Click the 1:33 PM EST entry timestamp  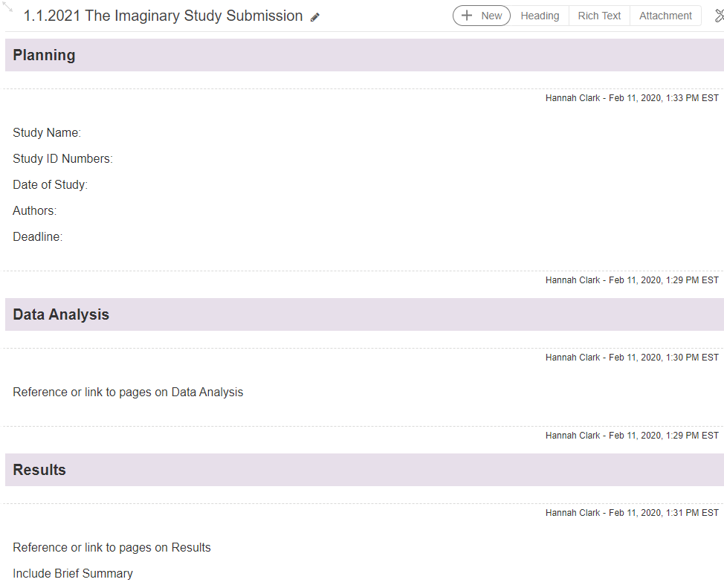[x=632, y=98]
